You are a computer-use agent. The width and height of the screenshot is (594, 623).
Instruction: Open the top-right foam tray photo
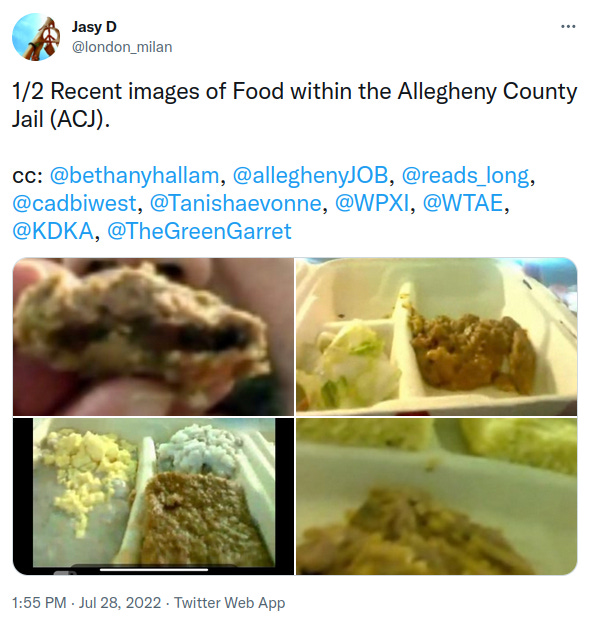point(436,337)
